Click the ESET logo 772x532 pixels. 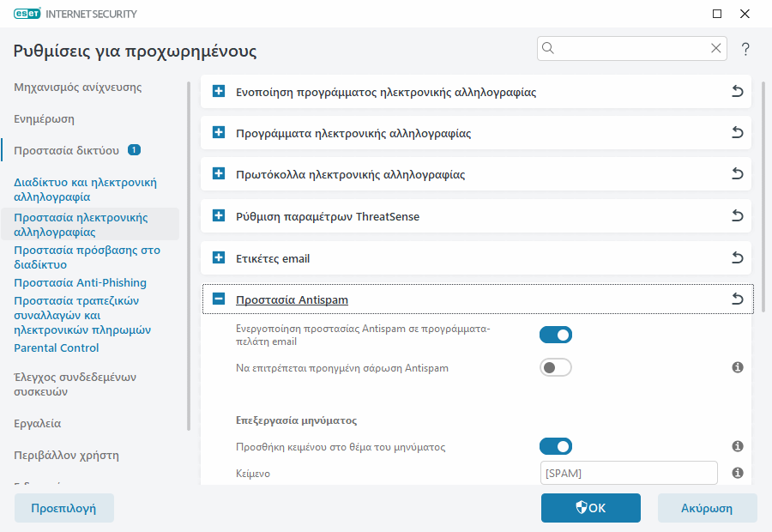pyautogui.click(x=29, y=14)
